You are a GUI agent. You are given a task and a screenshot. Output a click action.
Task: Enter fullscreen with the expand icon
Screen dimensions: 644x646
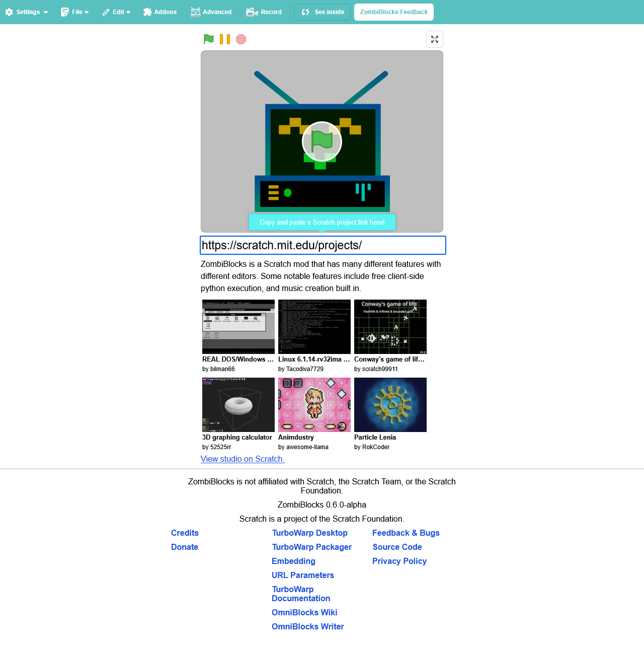[435, 39]
